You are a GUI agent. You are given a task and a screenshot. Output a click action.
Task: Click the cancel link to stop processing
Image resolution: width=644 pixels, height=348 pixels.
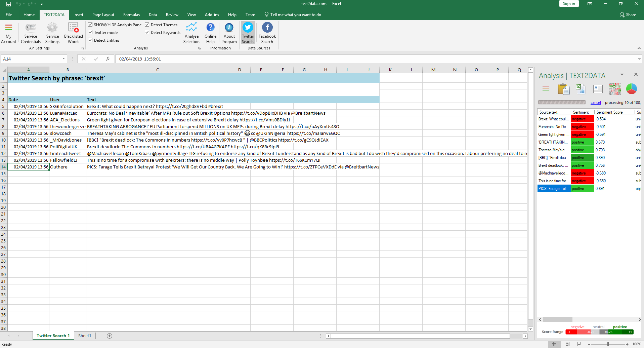(596, 103)
